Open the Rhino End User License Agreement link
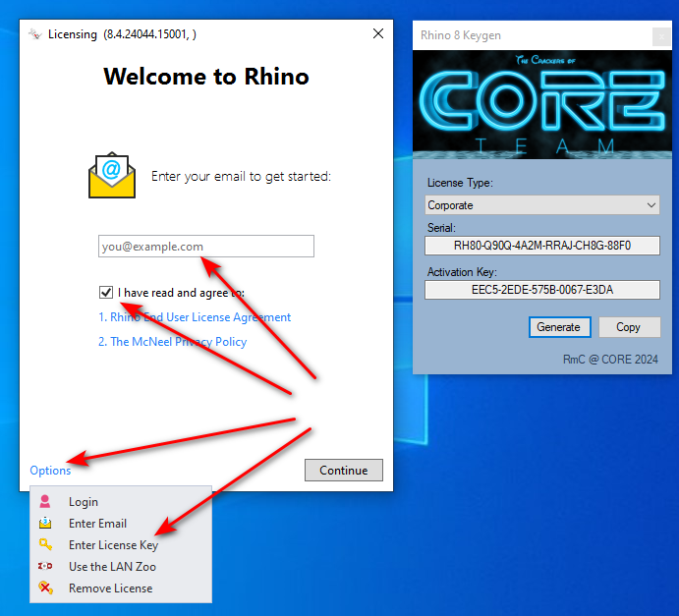The image size is (679, 616). pos(195,317)
